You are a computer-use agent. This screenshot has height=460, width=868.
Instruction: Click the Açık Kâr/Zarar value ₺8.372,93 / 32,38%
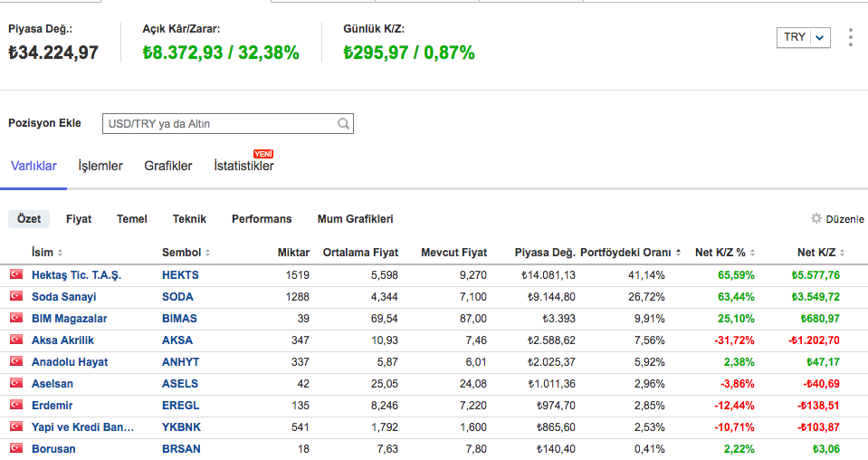pos(221,53)
